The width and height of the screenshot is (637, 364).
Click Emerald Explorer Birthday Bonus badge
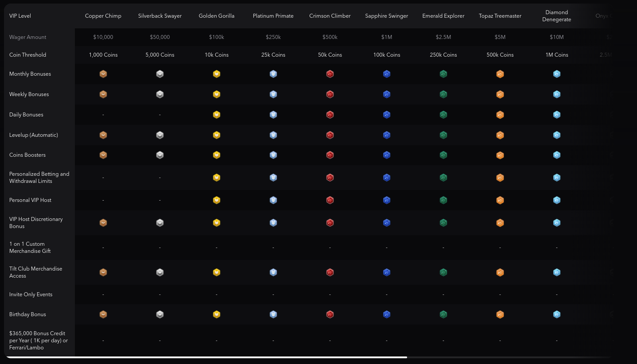(443, 314)
